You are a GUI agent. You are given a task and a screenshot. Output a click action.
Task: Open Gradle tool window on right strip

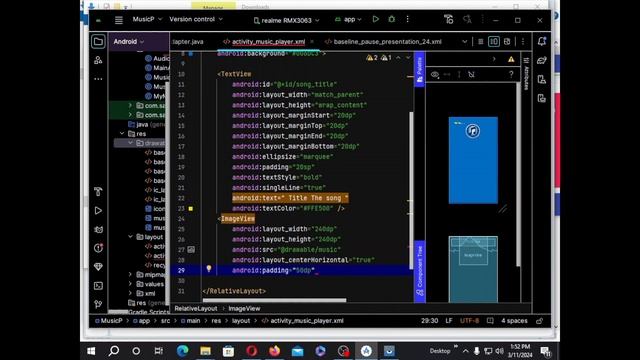542,60
